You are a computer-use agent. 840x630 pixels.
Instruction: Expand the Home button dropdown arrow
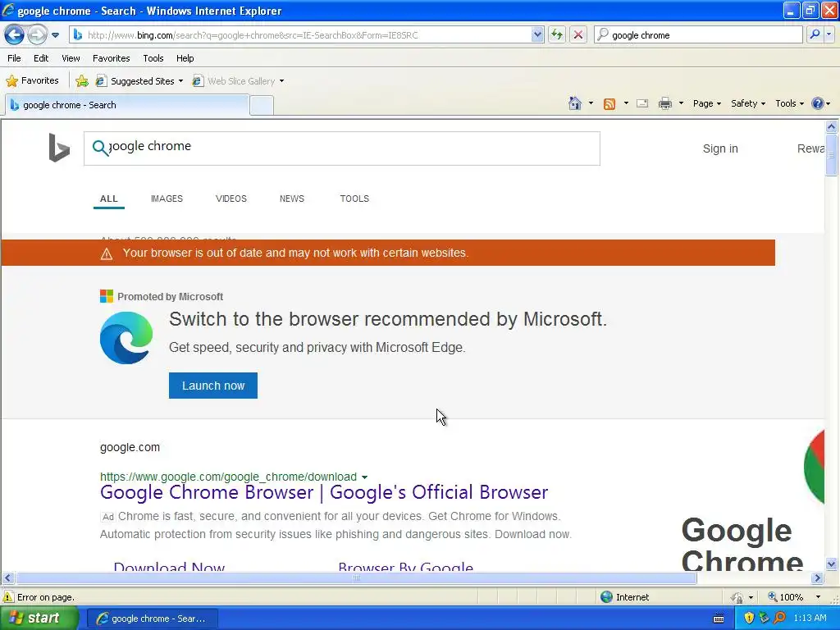coord(591,103)
